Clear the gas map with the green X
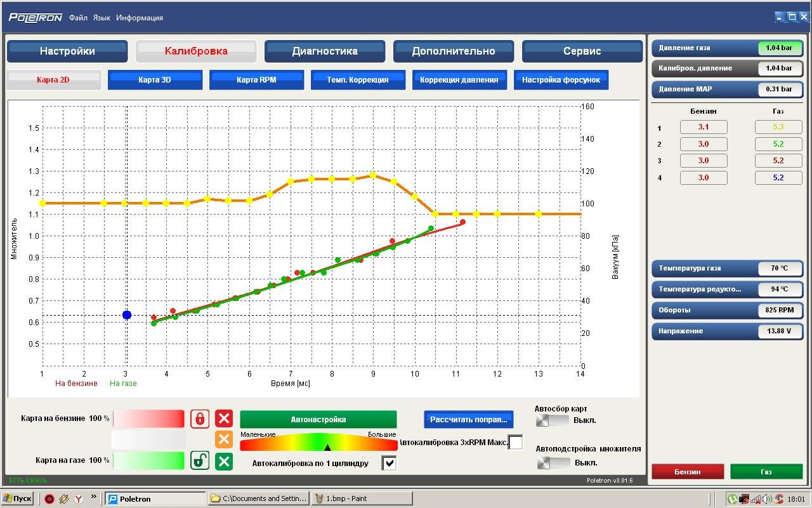The height and width of the screenshot is (508, 812). 224,461
